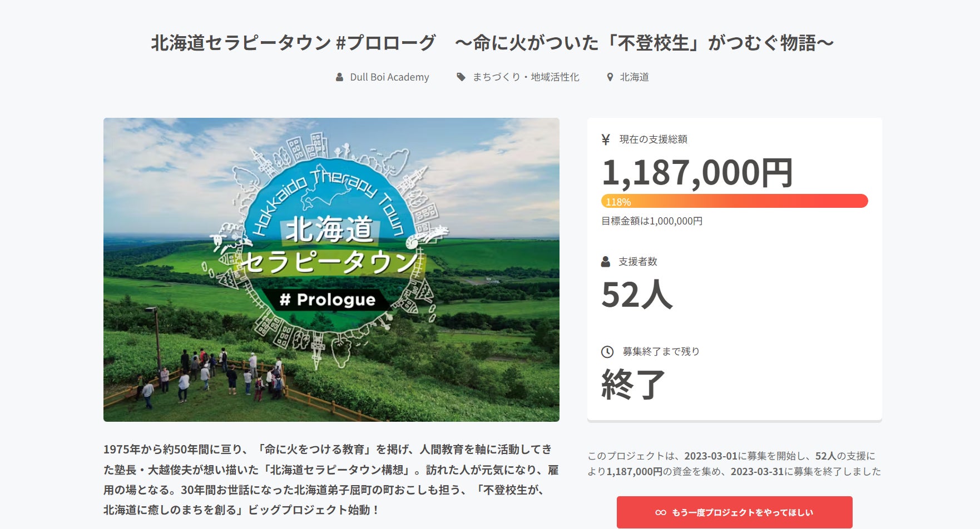Click the 終了 remaining time status
Viewport: 980px width, 529px height.
(633, 385)
